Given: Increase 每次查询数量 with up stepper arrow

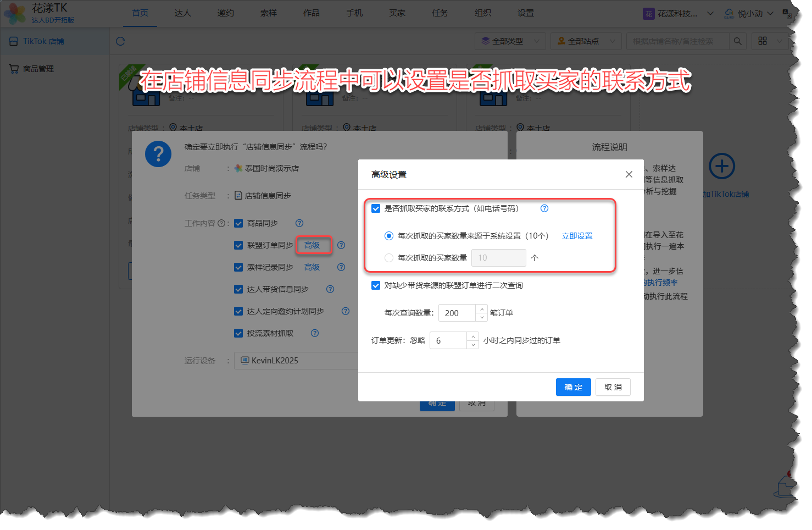Looking at the screenshot, I should tap(482, 309).
